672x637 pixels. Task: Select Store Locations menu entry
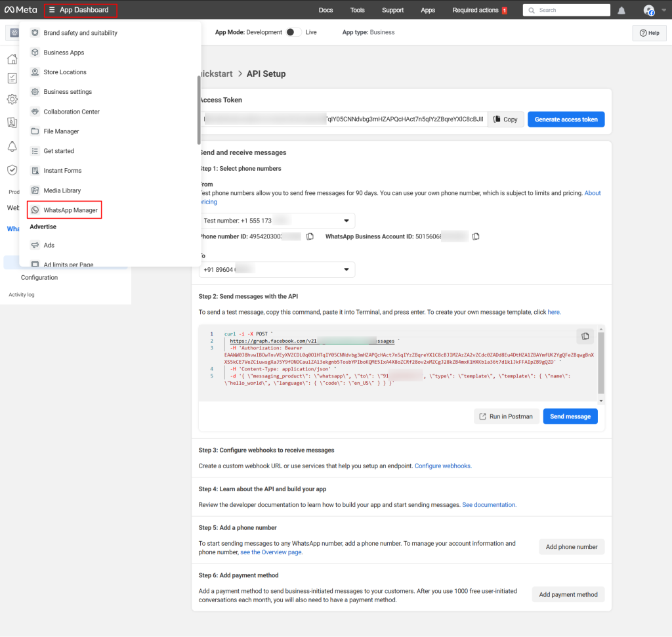[65, 72]
